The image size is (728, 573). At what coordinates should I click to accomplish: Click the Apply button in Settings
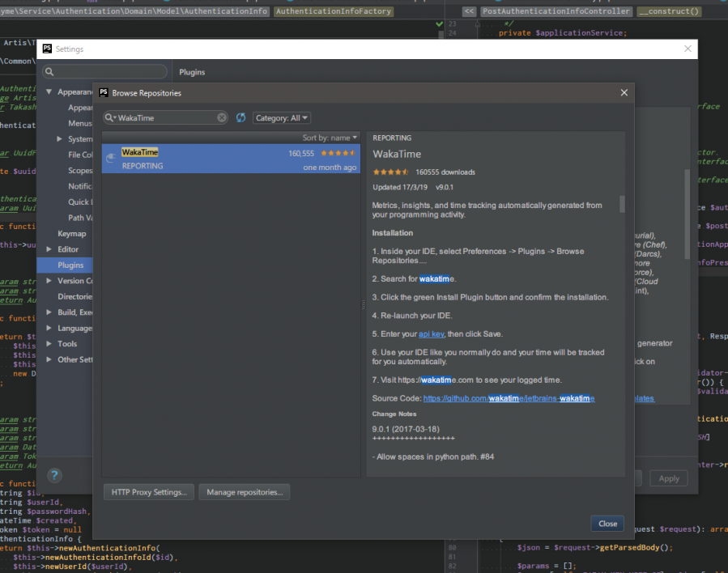(x=669, y=478)
